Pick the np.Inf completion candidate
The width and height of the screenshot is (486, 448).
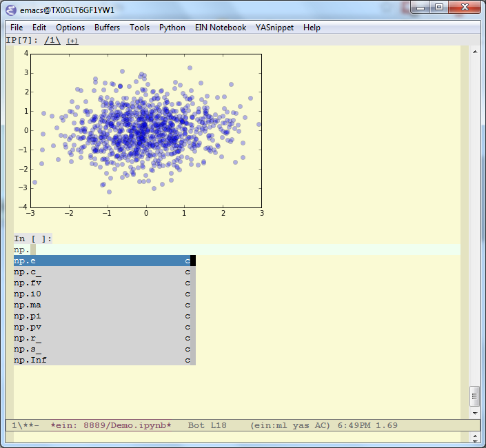coord(30,360)
